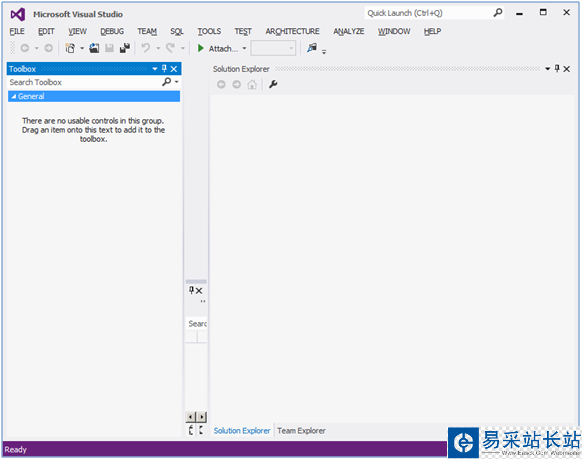Switch to the Team Explorer tab

tap(301, 431)
